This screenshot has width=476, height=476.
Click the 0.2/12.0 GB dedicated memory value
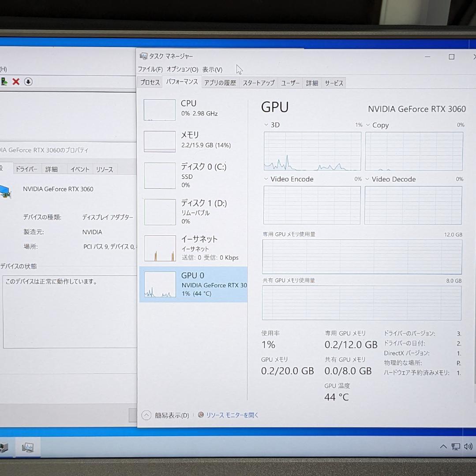(x=351, y=345)
